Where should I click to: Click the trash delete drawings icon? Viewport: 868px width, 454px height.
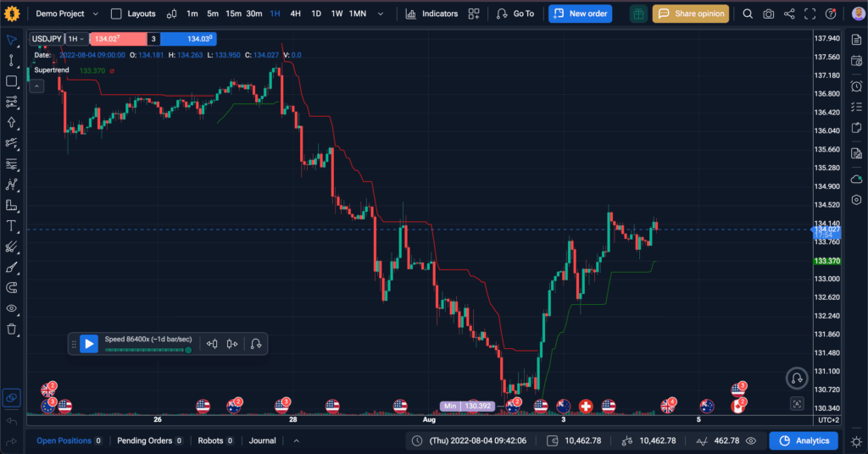point(12,329)
